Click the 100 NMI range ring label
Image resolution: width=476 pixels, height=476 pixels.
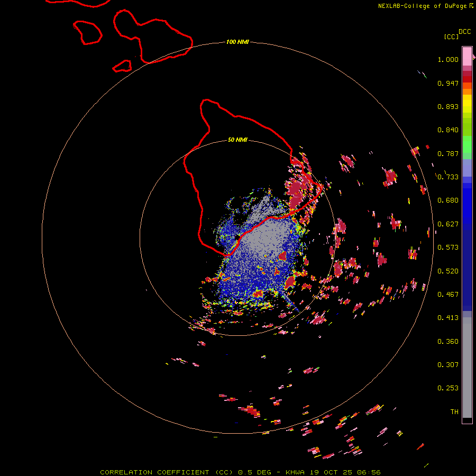point(237,42)
